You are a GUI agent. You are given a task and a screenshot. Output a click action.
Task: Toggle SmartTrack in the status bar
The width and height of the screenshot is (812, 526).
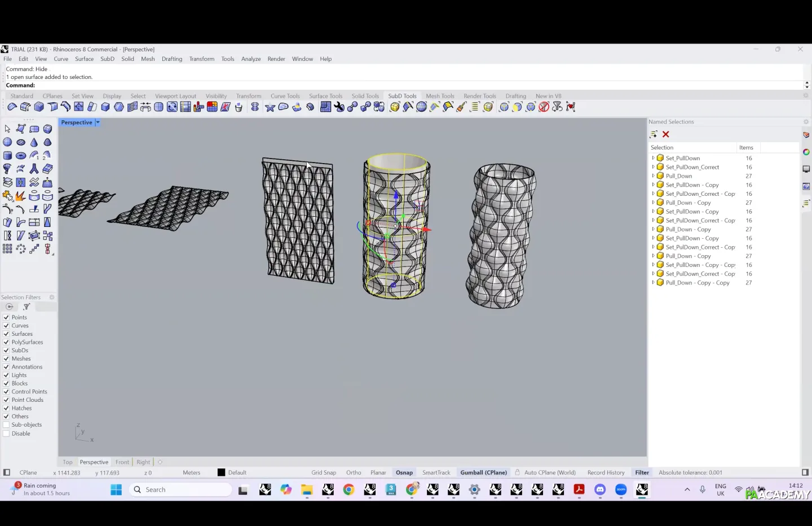[436, 473]
